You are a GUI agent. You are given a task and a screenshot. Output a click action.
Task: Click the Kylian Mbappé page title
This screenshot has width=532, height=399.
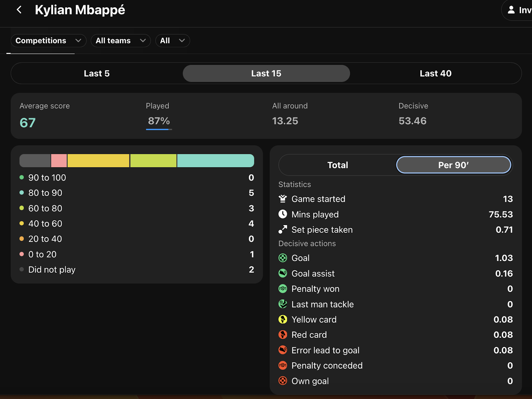click(80, 10)
